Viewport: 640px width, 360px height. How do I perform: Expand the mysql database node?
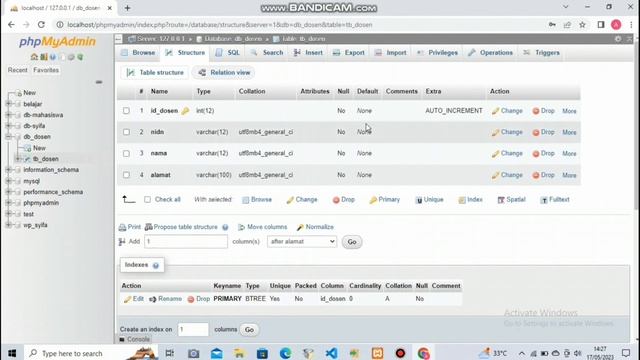point(9,180)
